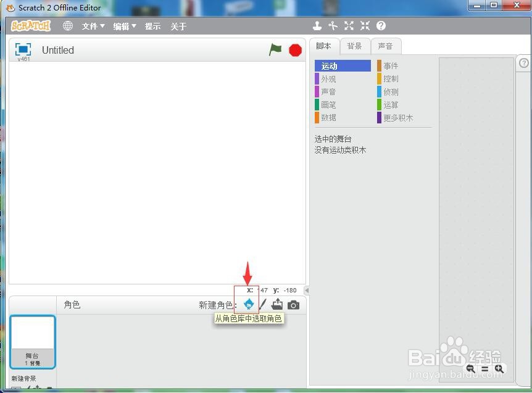Open the language globe menu
The width and height of the screenshot is (532, 393).
(x=68, y=26)
